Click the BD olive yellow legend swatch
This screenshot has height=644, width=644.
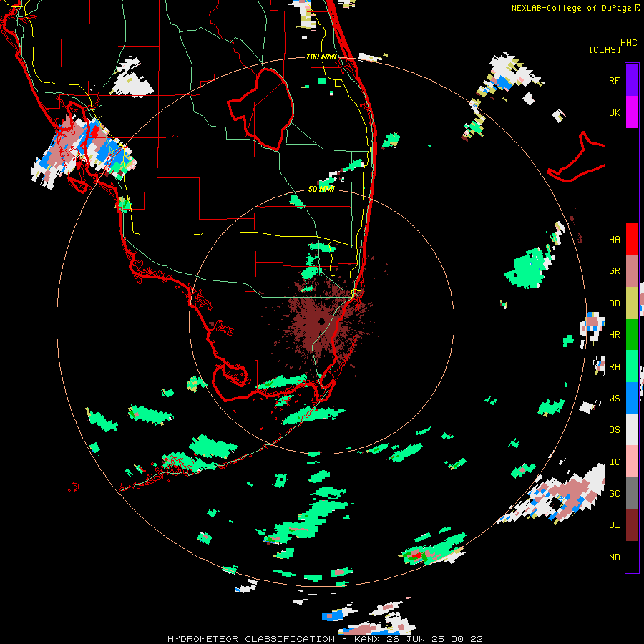[632, 303]
